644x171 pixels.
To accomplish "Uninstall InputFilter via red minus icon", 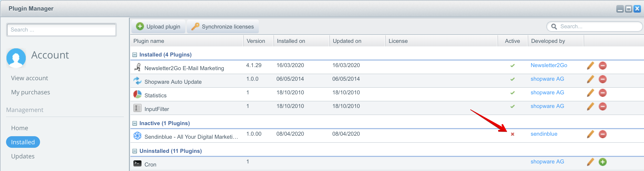I will click(x=602, y=106).
